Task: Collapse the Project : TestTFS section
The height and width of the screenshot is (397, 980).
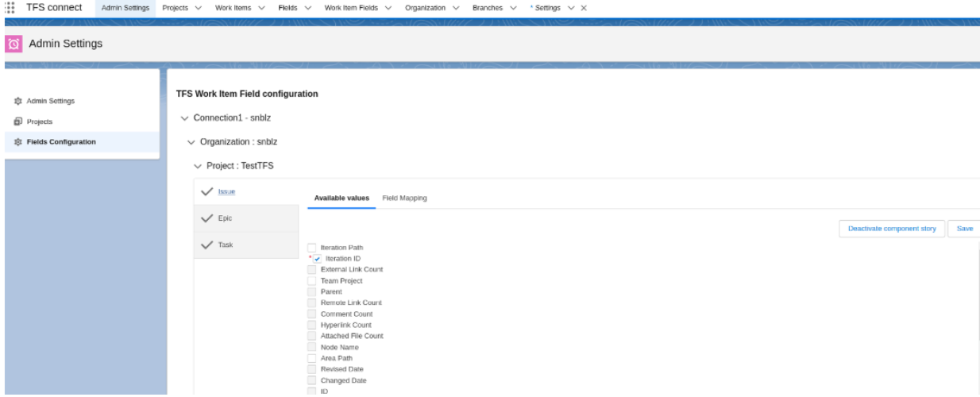Action: [x=197, y=167]
